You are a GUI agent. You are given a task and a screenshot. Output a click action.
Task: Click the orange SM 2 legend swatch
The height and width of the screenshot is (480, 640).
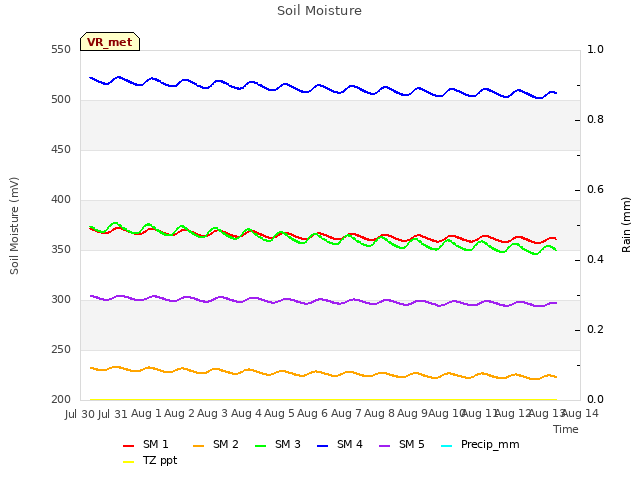point(199,446)
